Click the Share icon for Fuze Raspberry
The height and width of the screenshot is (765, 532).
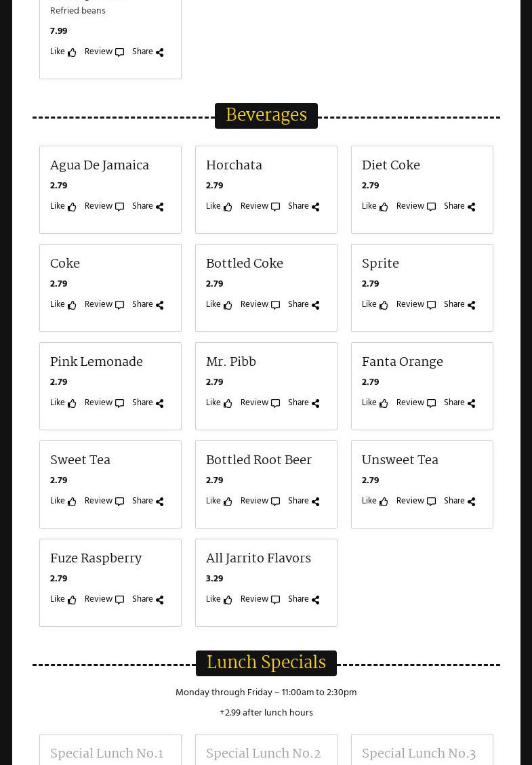coord(160,600)
